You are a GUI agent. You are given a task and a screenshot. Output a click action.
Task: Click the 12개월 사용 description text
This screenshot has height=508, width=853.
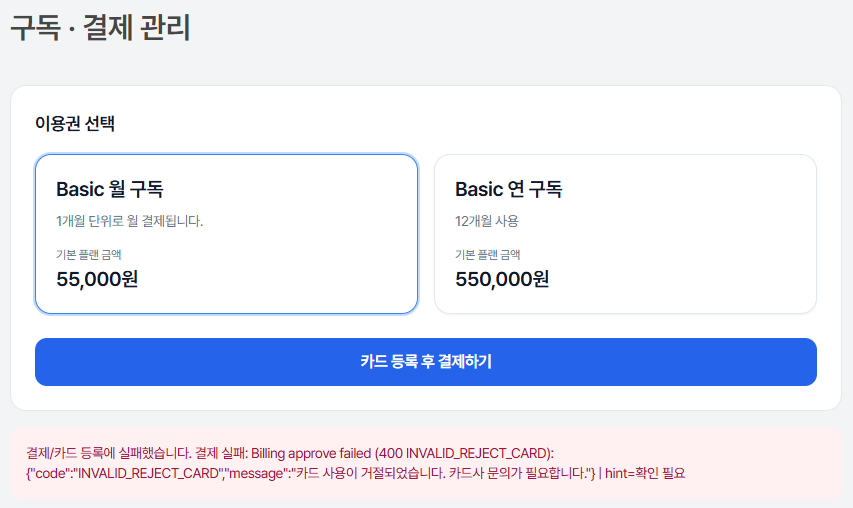coord(487,221)
